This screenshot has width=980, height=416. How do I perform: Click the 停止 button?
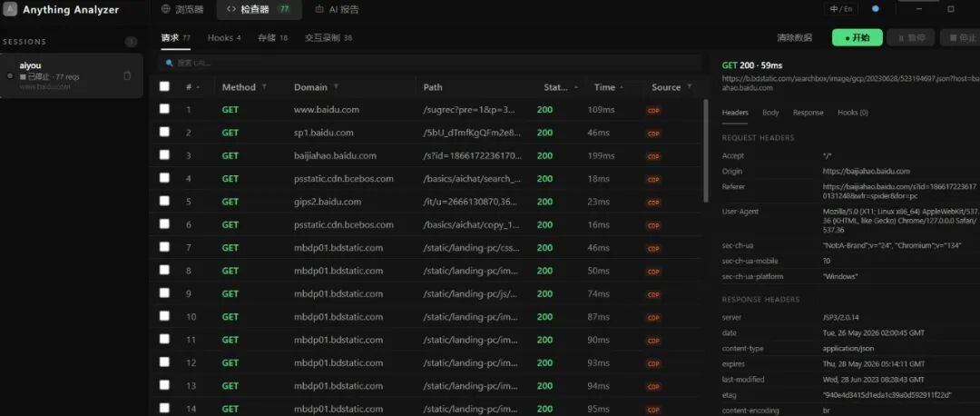click(961, 37)
